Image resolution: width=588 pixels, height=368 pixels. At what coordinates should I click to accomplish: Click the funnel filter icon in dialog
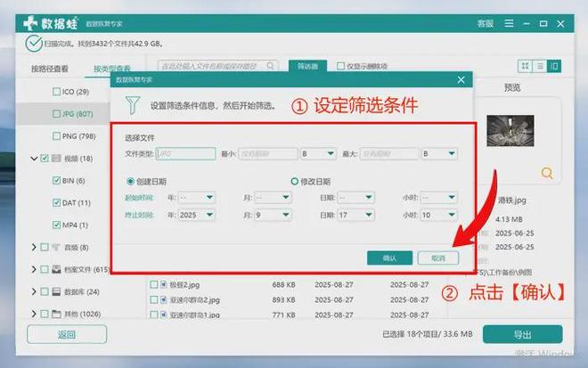coord(133,104)
